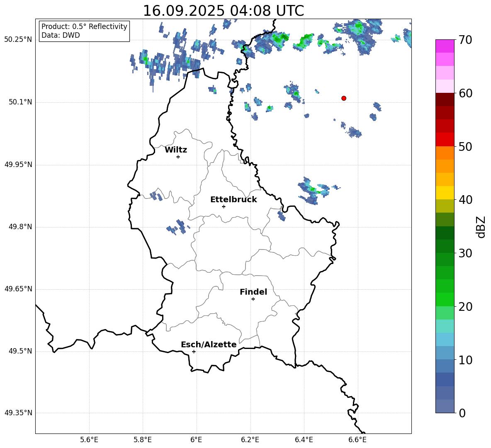Click the colorbar tick label 30
The image size is (491, 448).
click(465, 253)
